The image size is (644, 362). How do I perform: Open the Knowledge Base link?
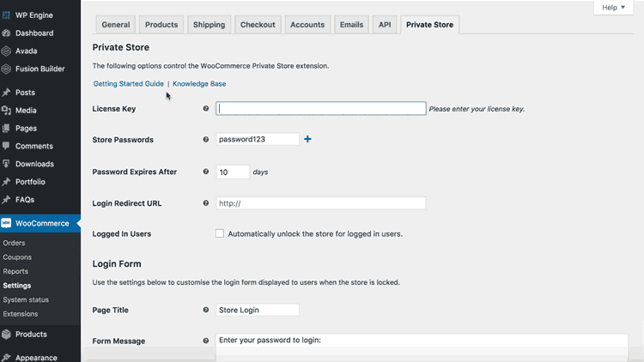coord(199,84)
